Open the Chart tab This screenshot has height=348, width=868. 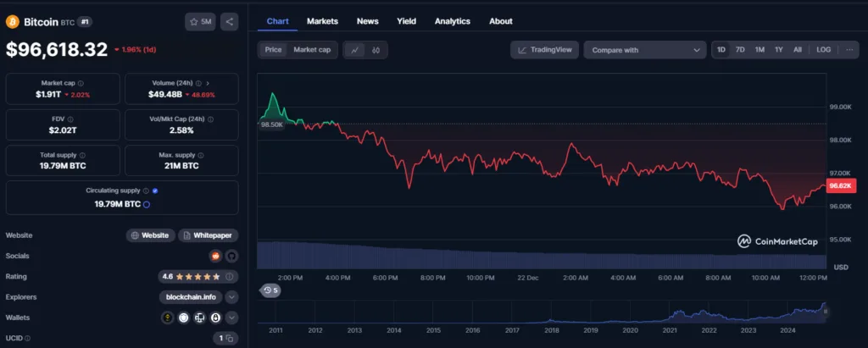278,21
